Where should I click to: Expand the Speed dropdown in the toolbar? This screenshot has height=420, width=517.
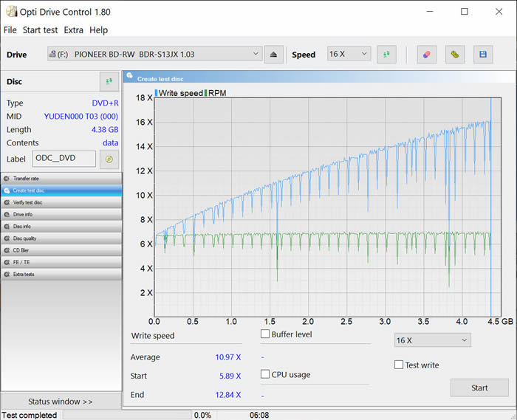pos(349,54)
